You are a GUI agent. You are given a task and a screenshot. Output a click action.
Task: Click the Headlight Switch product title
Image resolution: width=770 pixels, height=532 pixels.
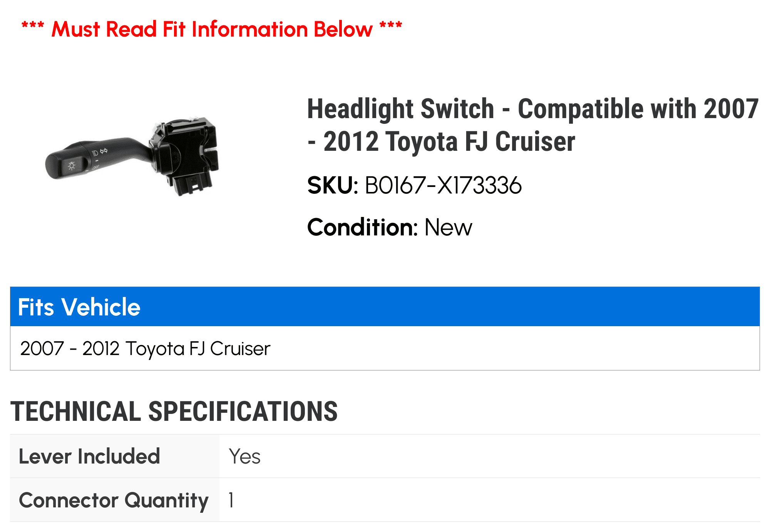[533, 125]
